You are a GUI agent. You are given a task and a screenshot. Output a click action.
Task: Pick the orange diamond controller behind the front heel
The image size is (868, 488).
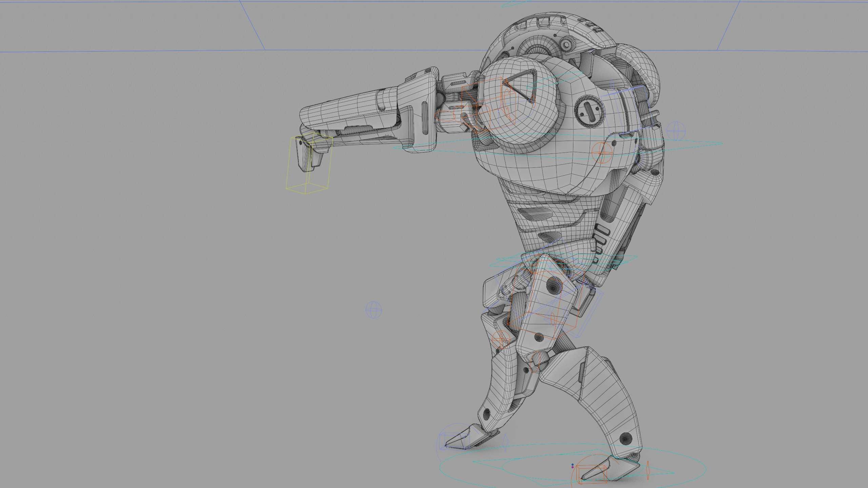(x=648, y=470)
